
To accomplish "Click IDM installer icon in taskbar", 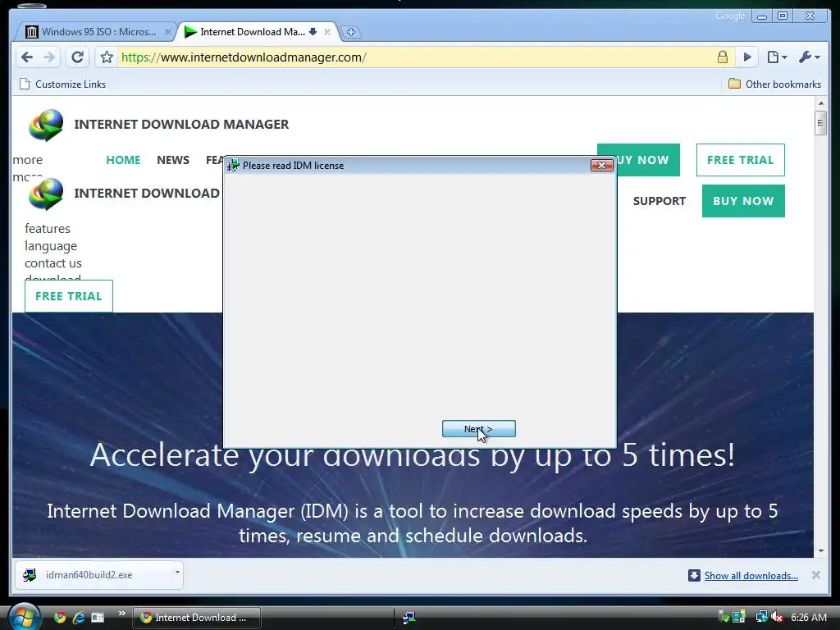I will (409, 618).
